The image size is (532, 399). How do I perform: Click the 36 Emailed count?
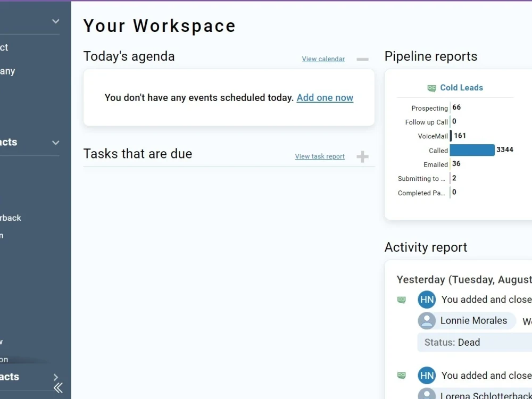click(x=456, y=163)
